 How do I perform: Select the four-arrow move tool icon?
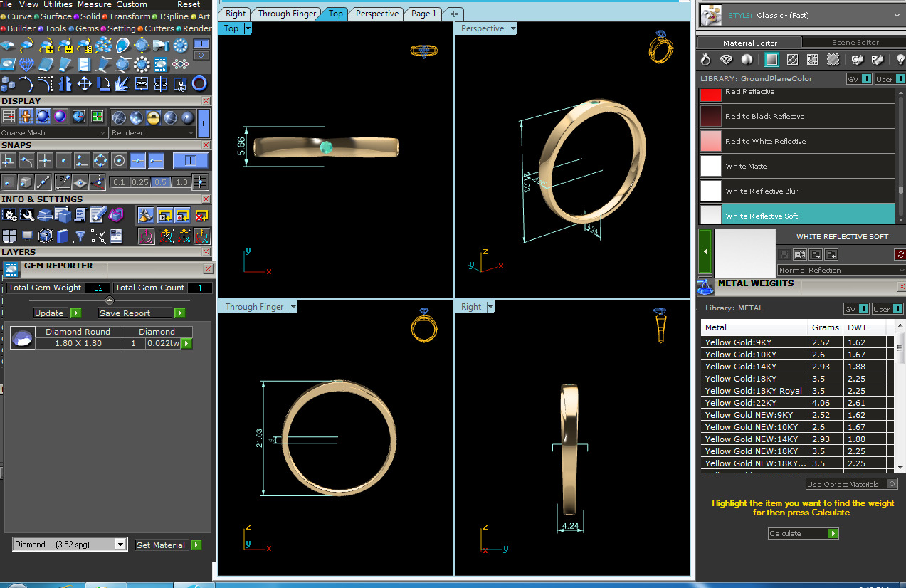click(84, 84)
